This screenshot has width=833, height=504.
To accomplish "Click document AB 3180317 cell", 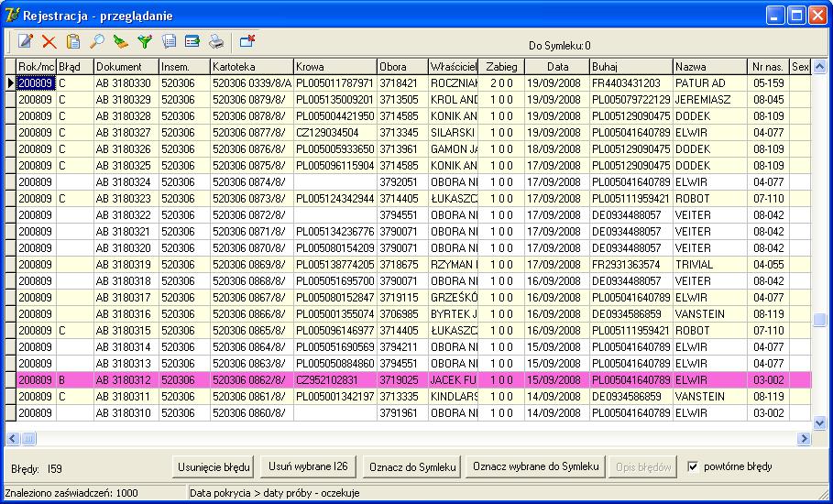I will [126, 298].
